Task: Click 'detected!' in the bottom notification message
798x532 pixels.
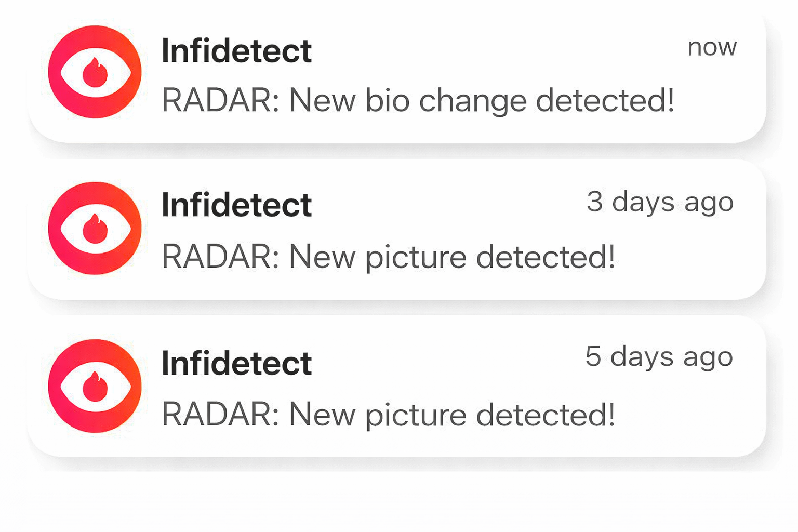Action: [x=546, y=415]
